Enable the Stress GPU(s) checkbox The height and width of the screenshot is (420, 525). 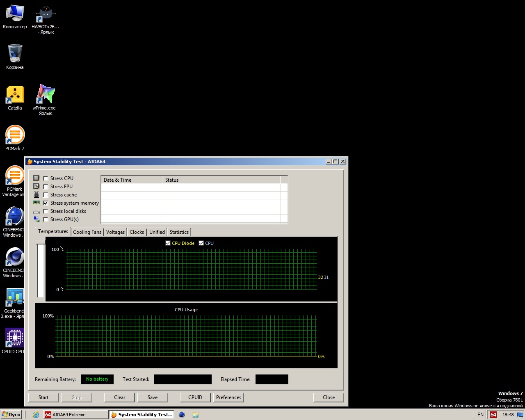coord(46,219)
